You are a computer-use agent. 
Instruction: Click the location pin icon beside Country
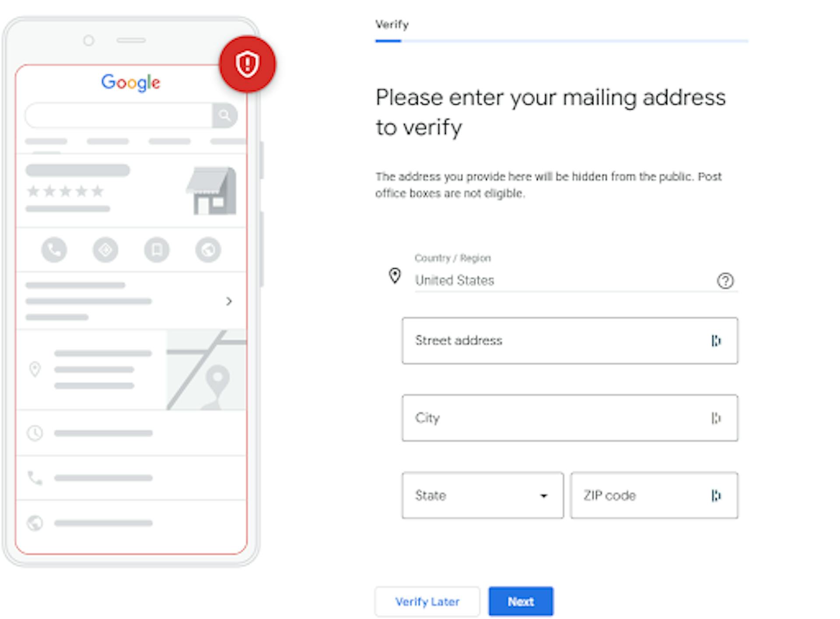pos(395,276)
